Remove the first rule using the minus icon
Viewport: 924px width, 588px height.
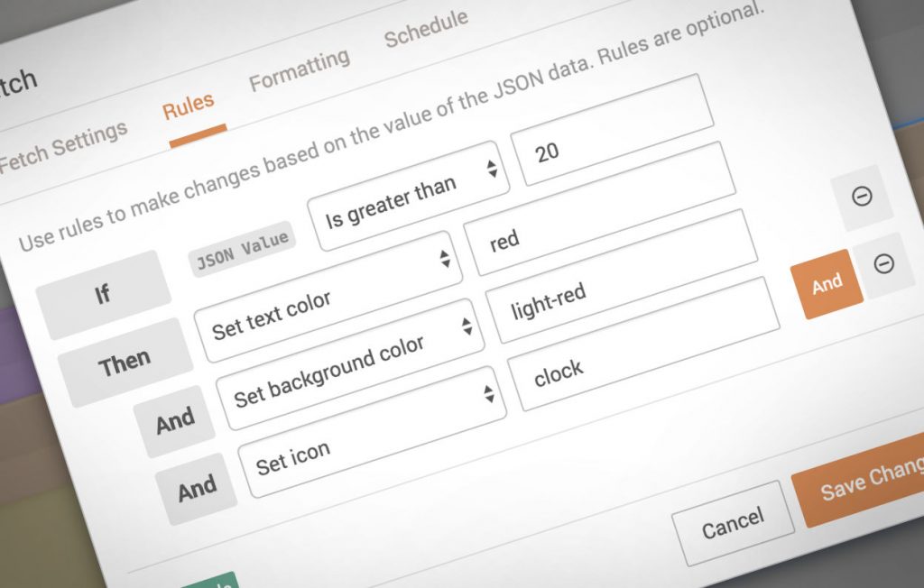click(x=864, y=197)
